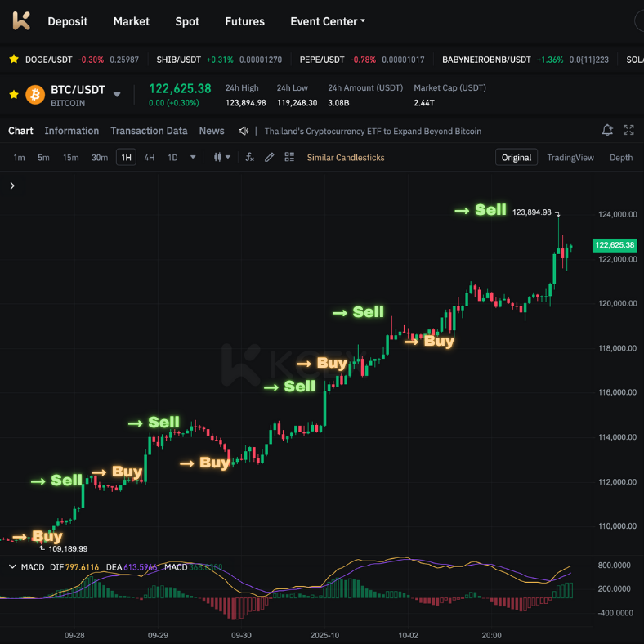The width and height of the screenshot is (644, 644).
Task: Unfavorite BTC/USDT using the star icon
Action: pyautogui.click(x=13, y=95)
